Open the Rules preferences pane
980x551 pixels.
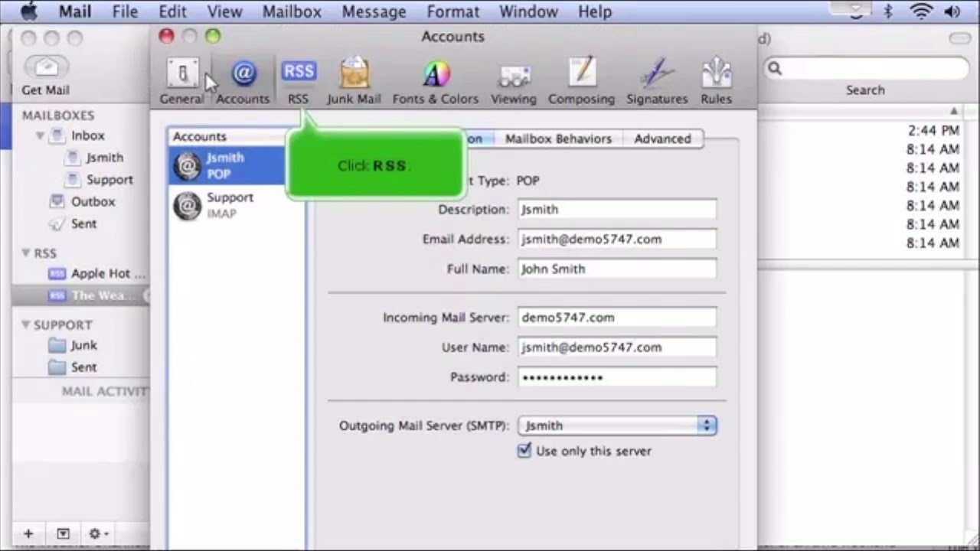click(716, 80)
